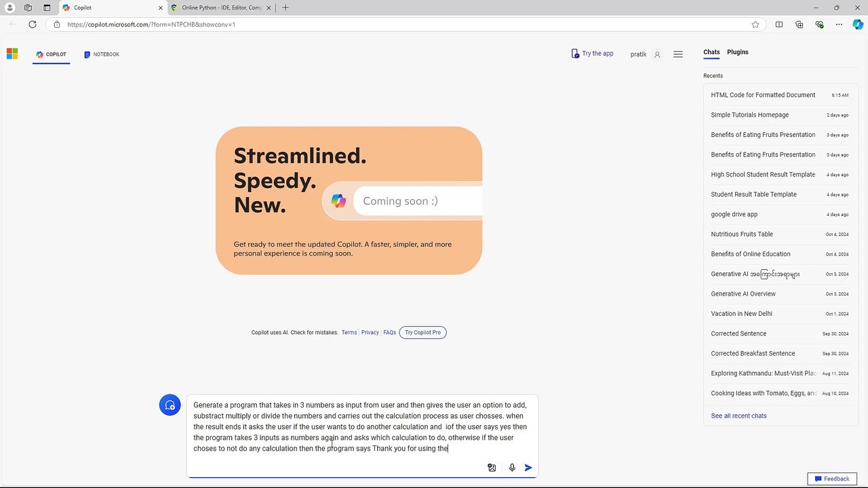Open the Student Result Table Template chat
The height and width of the screenshot is (488, 868).
click(x=779, y=195)
